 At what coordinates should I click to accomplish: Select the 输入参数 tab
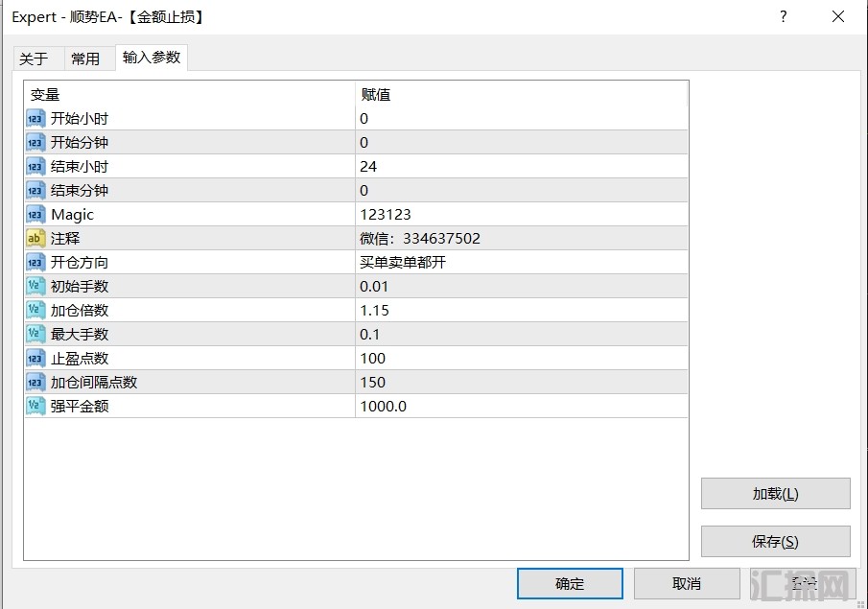[x=151, y=58]
